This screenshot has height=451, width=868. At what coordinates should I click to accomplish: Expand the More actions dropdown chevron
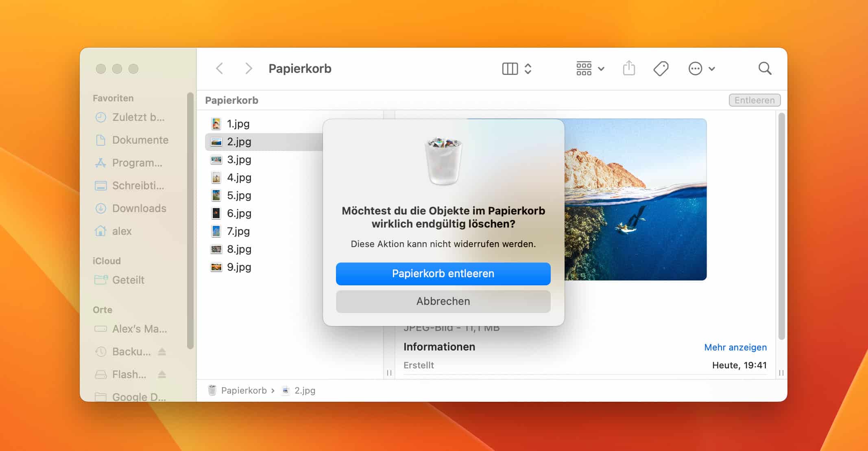(712, 69)
